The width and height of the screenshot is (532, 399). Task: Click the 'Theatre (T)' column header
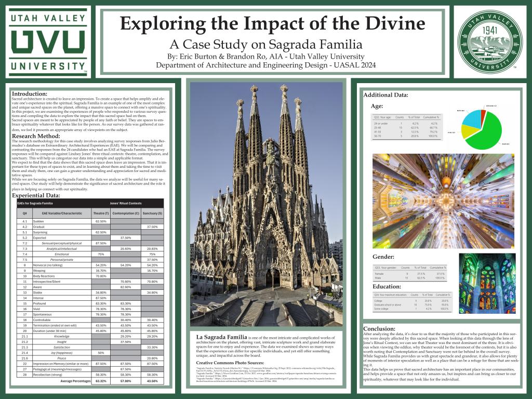(x=101, y=213)
